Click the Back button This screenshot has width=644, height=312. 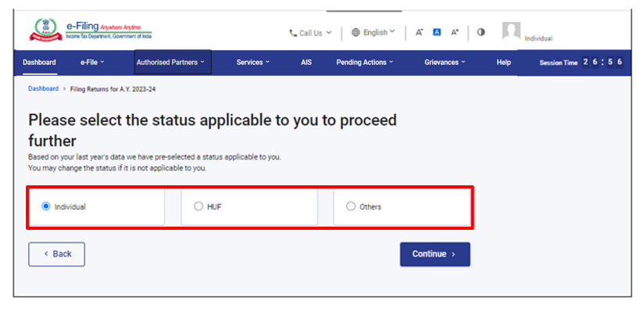(57, 254)
